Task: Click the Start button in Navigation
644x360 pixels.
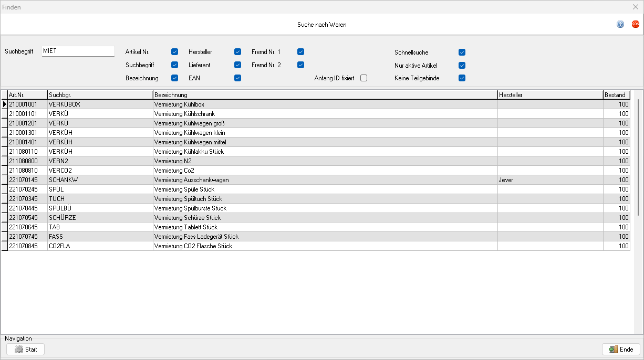Action: coord(25,350)
